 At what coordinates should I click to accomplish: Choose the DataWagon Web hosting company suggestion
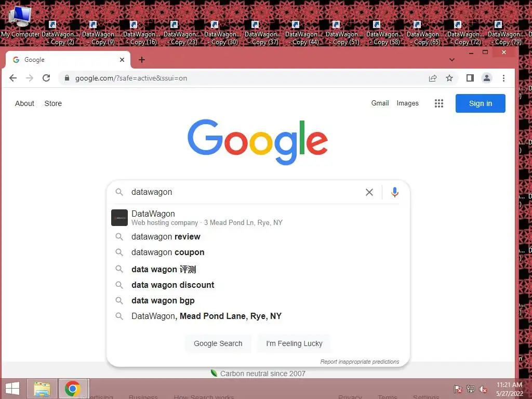click(x=258, y=218)
